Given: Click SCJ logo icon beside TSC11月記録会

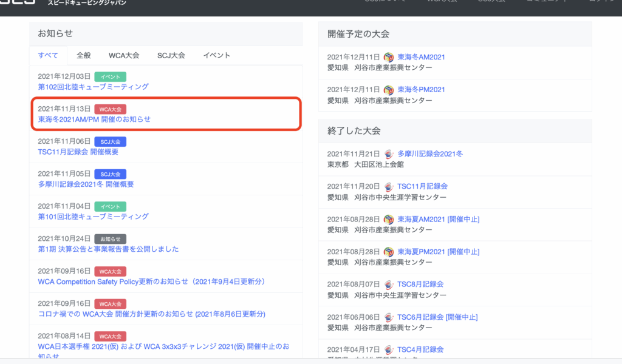Looking at the screenshot, I should click(x=389, y=187).
